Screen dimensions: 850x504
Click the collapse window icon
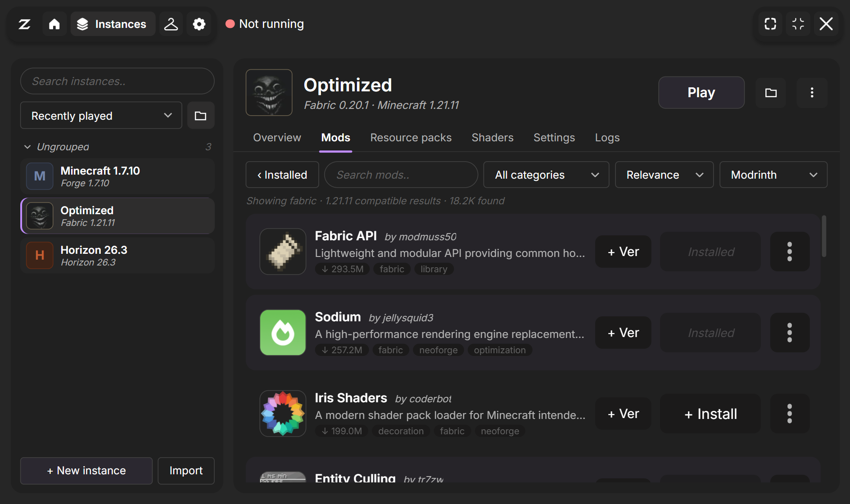[x=798, y=24]
